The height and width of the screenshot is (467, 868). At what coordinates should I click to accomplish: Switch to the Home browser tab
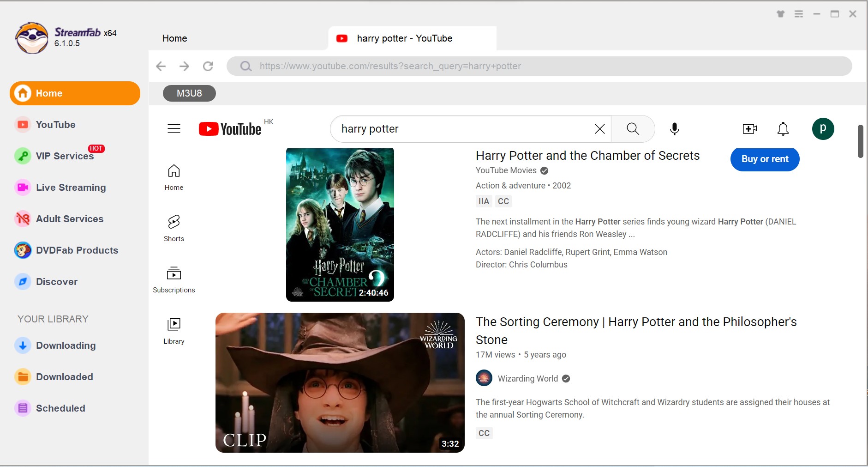pos(174,38)
